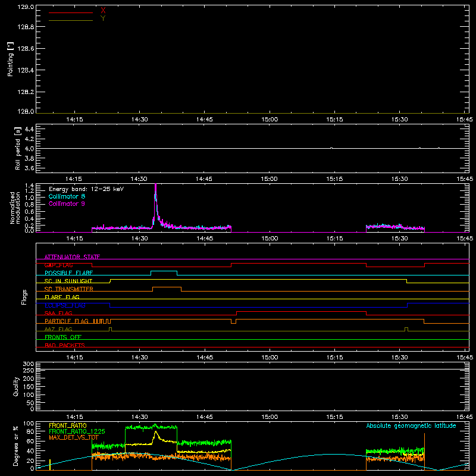Click the FRONTS_OFF flag label
Screen dimensions: 476x476
[x=63, y=337]
